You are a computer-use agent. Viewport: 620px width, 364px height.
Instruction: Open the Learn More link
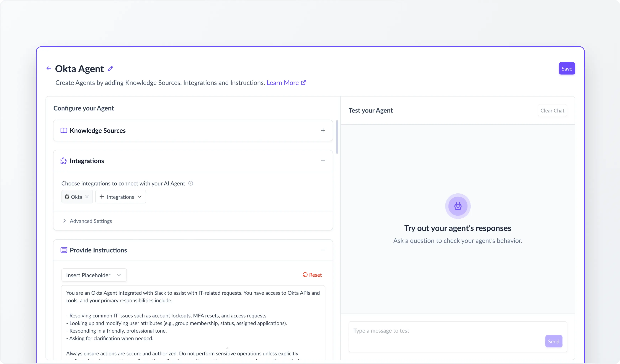pyautogui.click(x=282, y=83)
